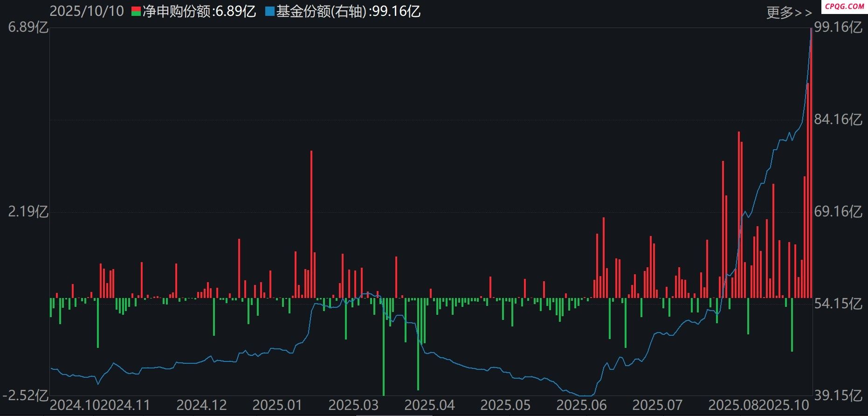The image size is (868, 416).
Task: Toggle the 净申购份额:6.89亿 legend label
Action: pos(199,12)
